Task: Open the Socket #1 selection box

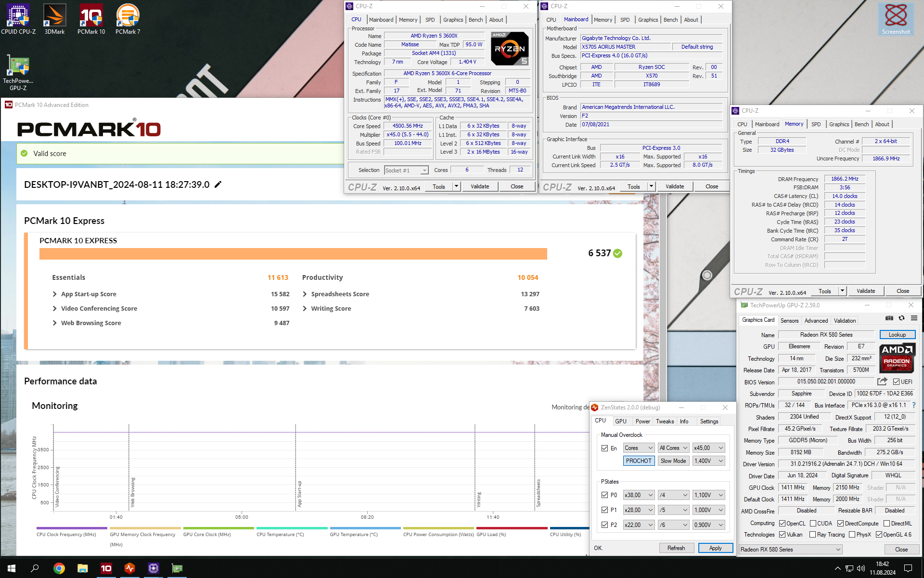Action: click(x=406, y=171)
